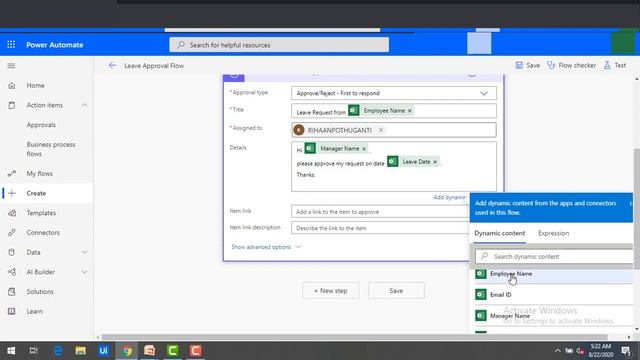Screen dimensions: 640x360
Task: Remove RIHAANPOTHUGANTI from Assigned to
Action: click(381, 130)
